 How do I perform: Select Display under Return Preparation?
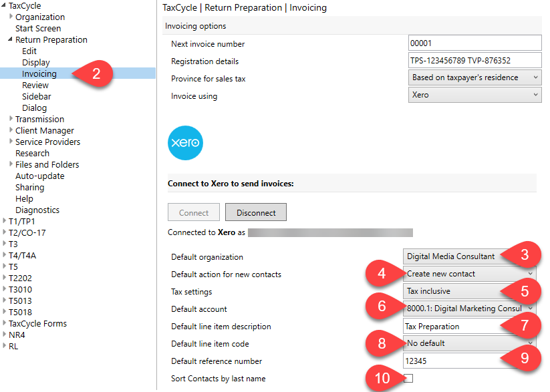[36, 62]
